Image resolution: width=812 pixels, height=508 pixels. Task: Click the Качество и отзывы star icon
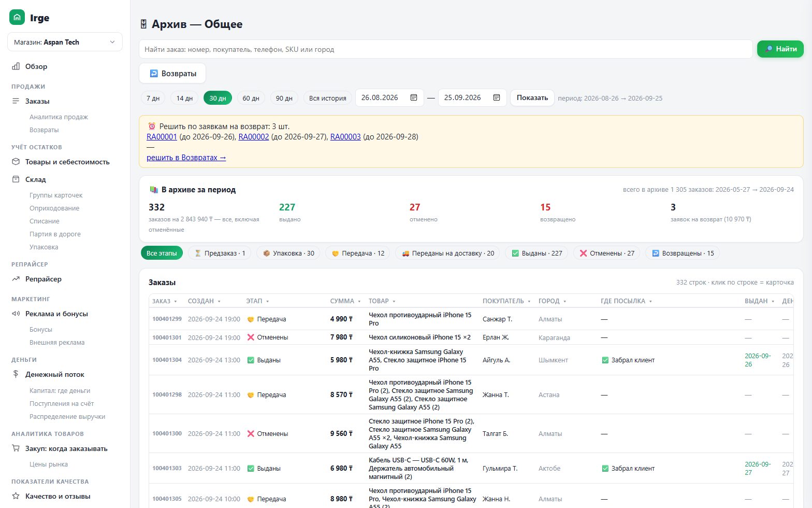click(x=16, y=496)
